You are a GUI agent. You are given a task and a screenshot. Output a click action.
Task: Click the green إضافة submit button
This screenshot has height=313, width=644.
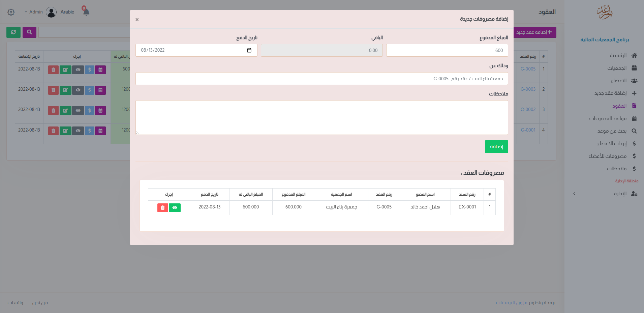tap(496, 147)
